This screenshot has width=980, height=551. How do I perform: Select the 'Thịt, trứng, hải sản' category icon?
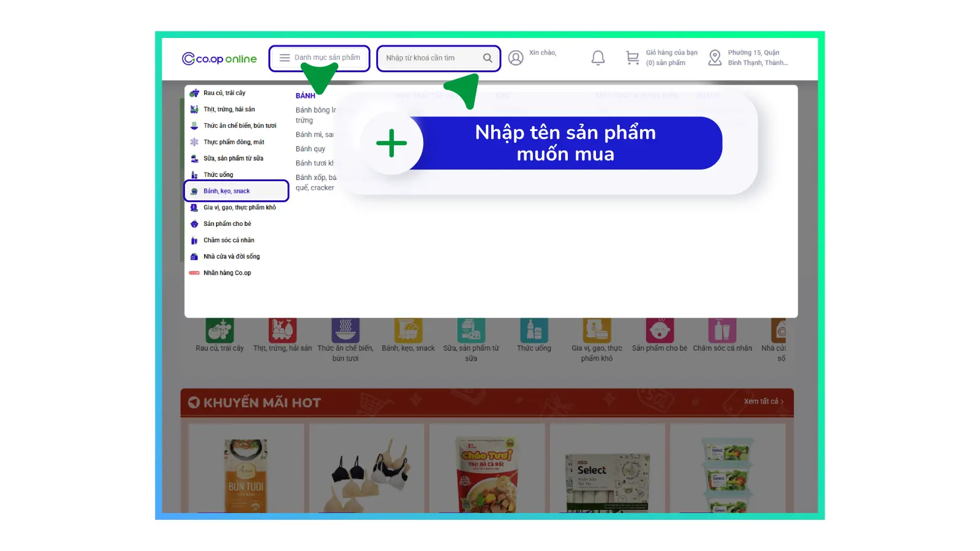click(282, 329)
